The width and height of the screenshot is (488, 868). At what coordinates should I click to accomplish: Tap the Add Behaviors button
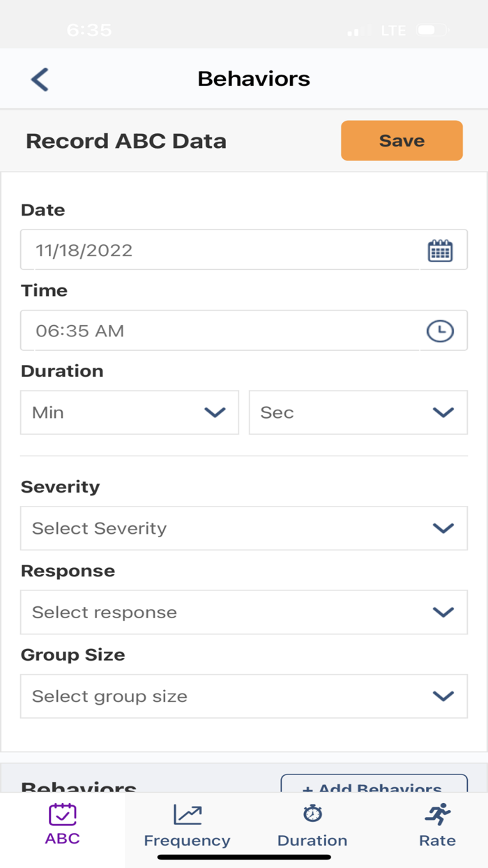coord(374,786)
